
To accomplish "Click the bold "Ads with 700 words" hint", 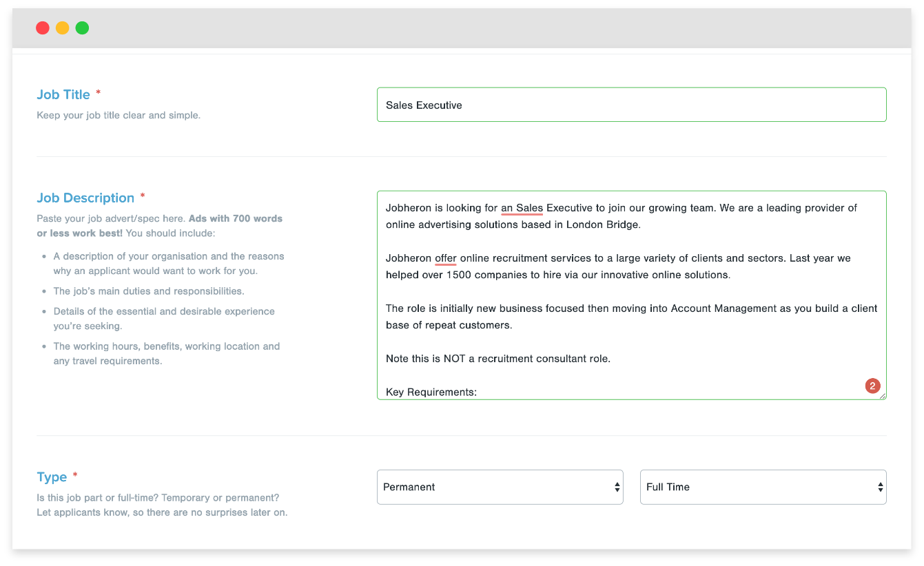I will (x=236, y=218).
